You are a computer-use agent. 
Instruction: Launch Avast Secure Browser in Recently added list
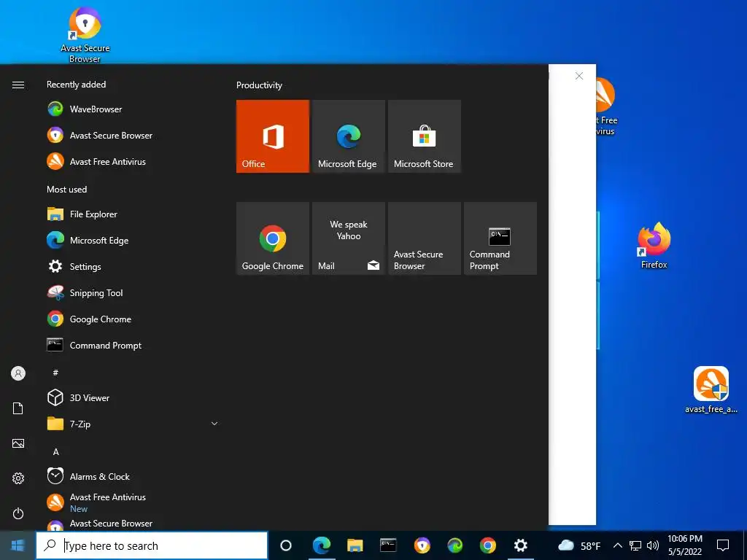pyautogui.click(x=132, y=135)
